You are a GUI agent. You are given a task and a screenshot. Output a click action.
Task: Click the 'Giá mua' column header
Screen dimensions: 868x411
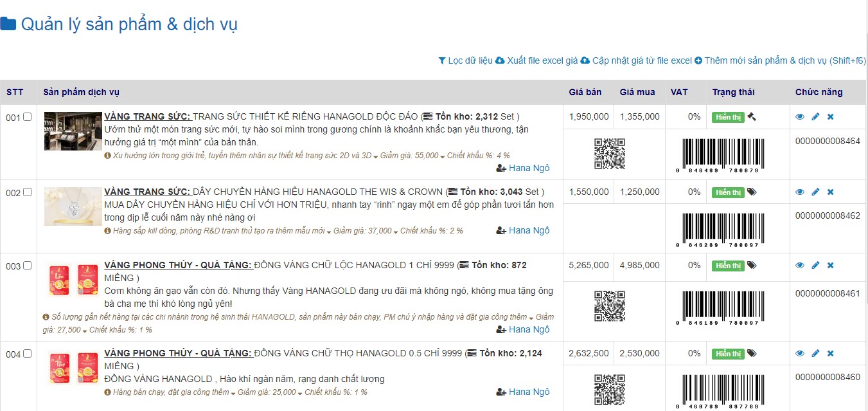(x=637, y=92)
